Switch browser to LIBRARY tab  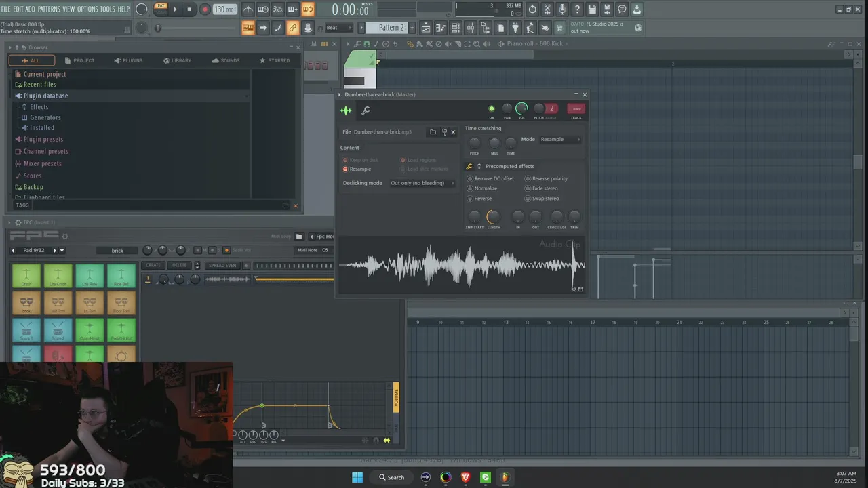177,60
